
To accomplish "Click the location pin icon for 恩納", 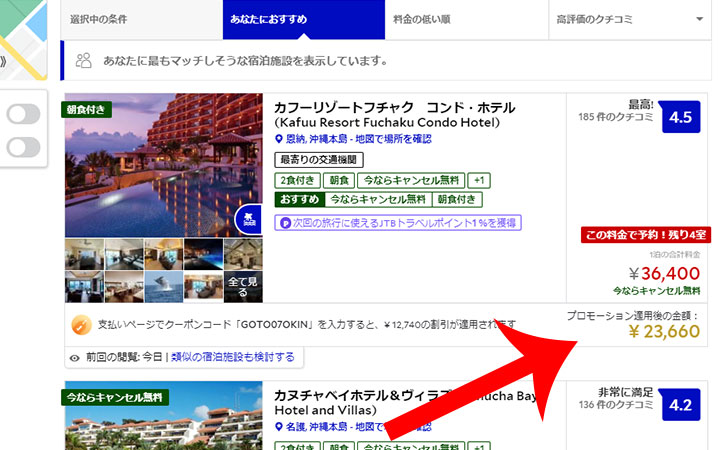I will coord(279,139).
